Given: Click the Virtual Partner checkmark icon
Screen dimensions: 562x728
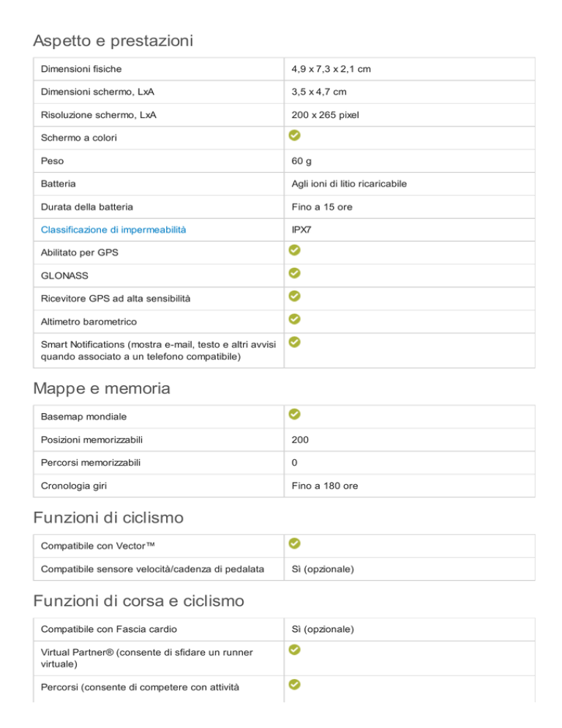Looking at the screenshot, I should pos(295,650).
